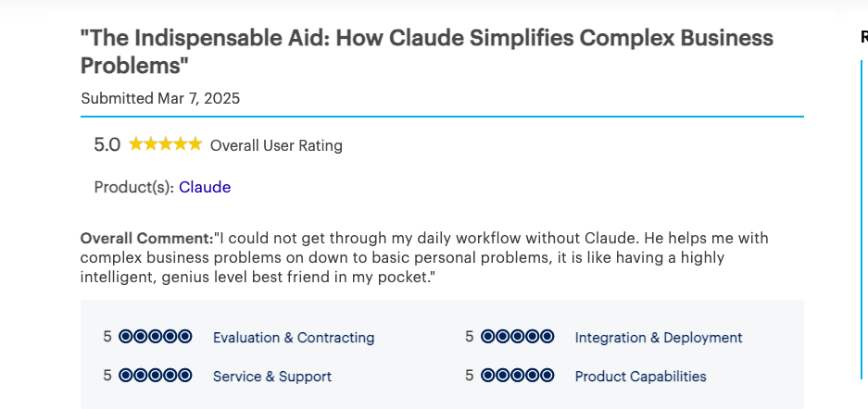Click the yellow overall star rating

coord(165,144)
